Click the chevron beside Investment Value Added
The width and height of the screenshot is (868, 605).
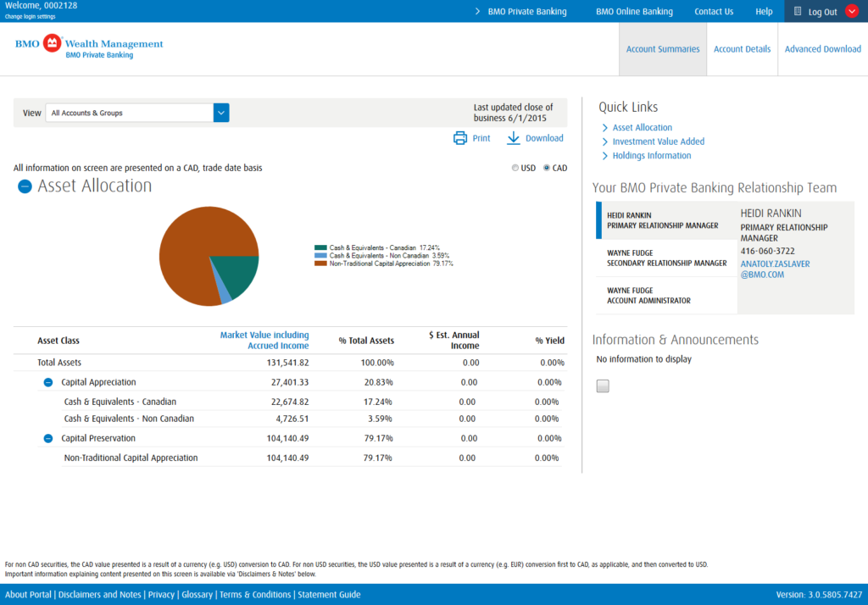click(604, 142)
